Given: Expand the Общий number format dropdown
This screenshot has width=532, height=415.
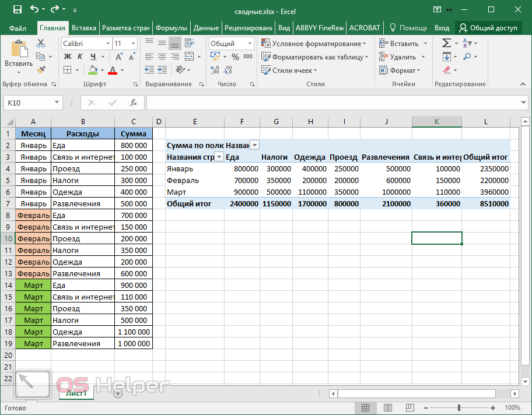Looking at the screenshot, I should 250,44.
